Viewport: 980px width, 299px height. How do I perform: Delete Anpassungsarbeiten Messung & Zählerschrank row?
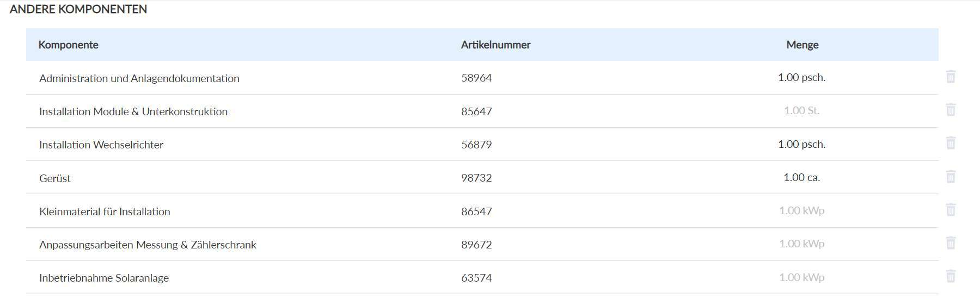(x=951, y=243)
